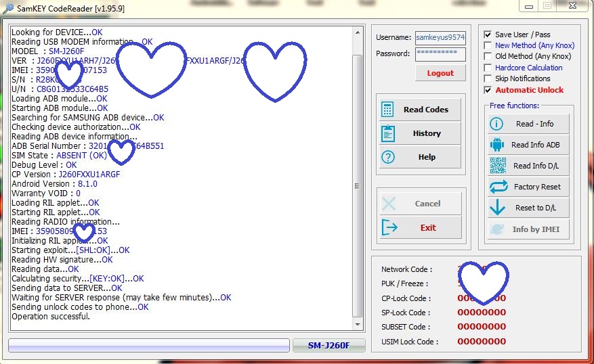
Task: Open the History button
Action: tap(420, 133)
